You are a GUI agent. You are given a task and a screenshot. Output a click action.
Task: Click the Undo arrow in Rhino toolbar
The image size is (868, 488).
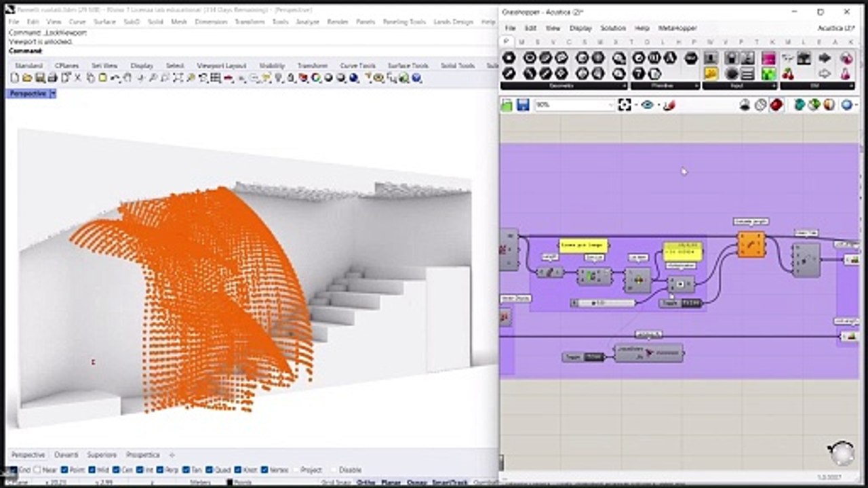(116, 79)
